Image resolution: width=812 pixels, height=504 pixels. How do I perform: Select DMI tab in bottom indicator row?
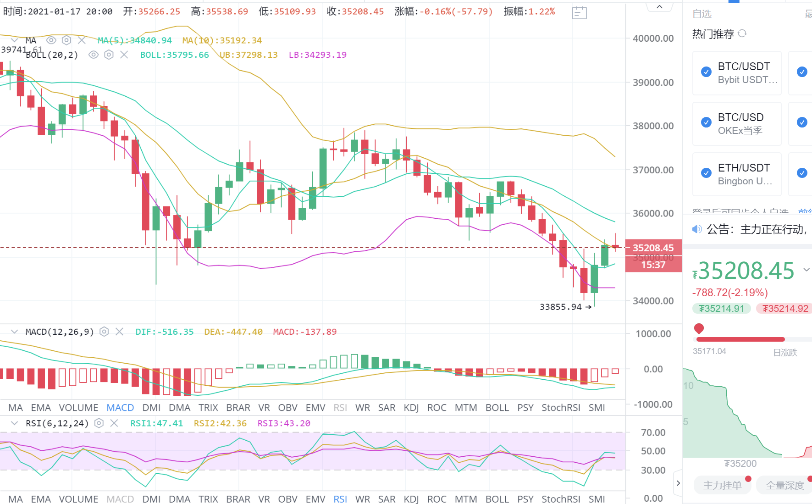[x=151, y=499]
